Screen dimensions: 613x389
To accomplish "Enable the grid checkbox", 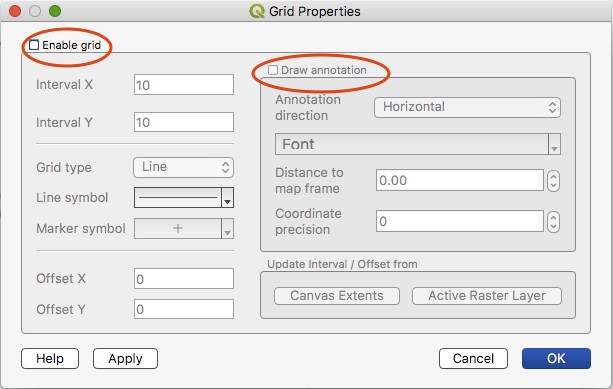I will point(34,45).
